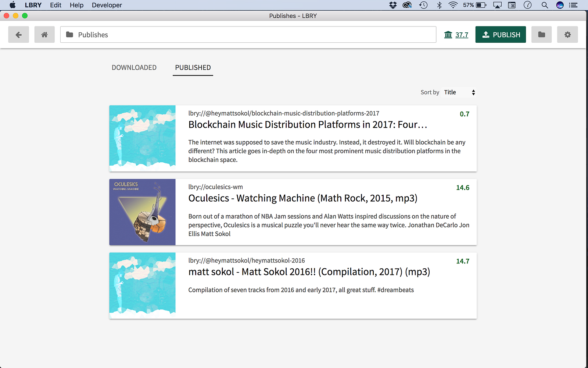Open the clock icon in menu bar
This screenshot has height=368, width=588.
point(528,5)
